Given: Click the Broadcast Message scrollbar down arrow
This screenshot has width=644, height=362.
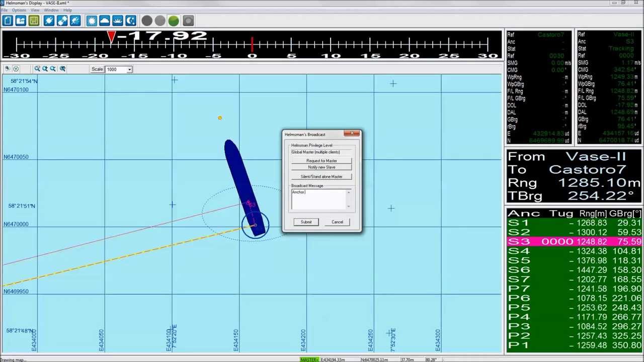Looking at the screenshot, I should [348, 206].
